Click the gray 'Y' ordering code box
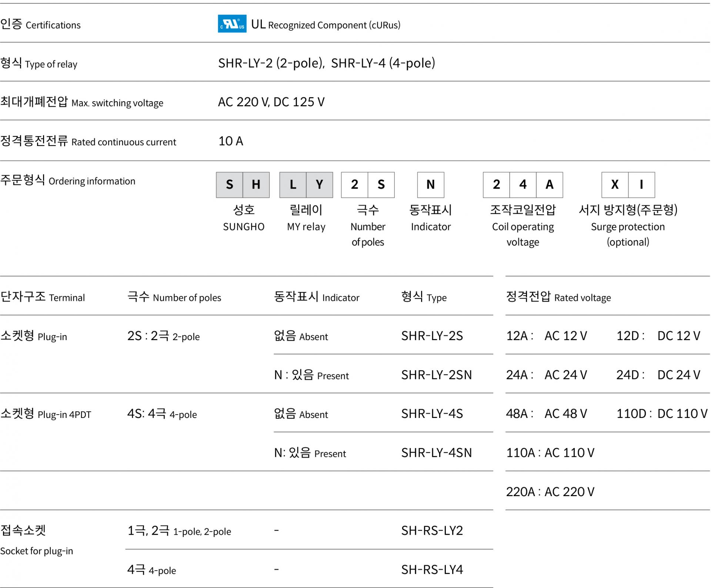The image size is (711, 588). pos(320,185)
